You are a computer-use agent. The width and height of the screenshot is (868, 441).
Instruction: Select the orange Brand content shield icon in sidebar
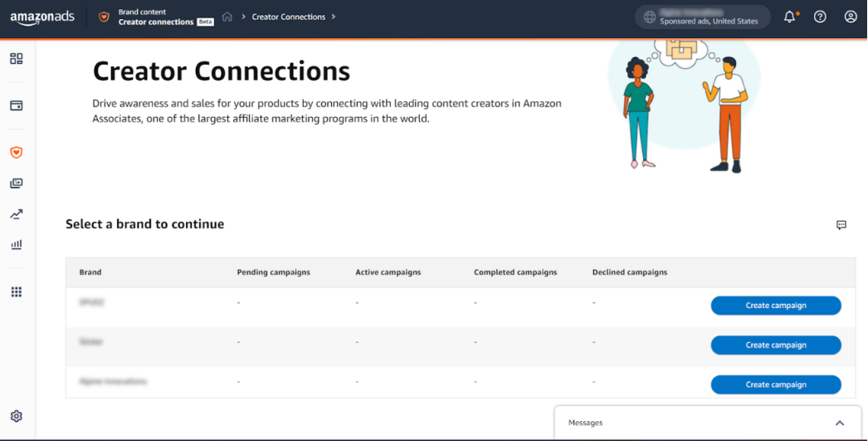click(x=17, y=152)
